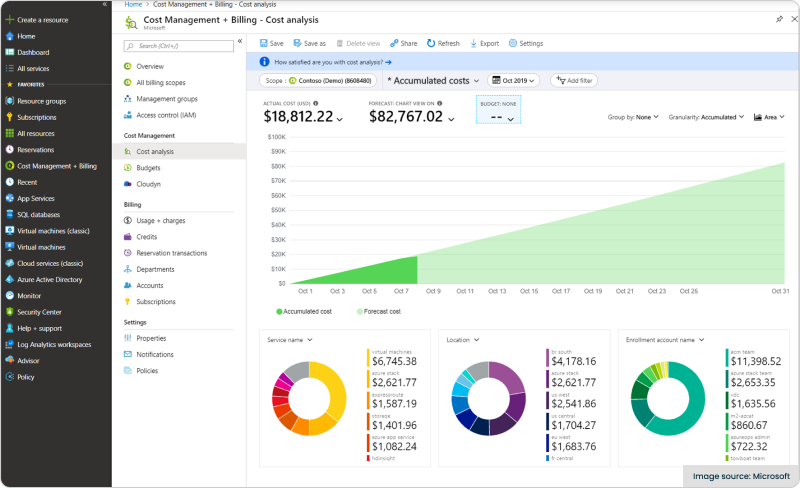Screen dimensions: 800x488
Task: Export the cost data
Action: [484, 43]
